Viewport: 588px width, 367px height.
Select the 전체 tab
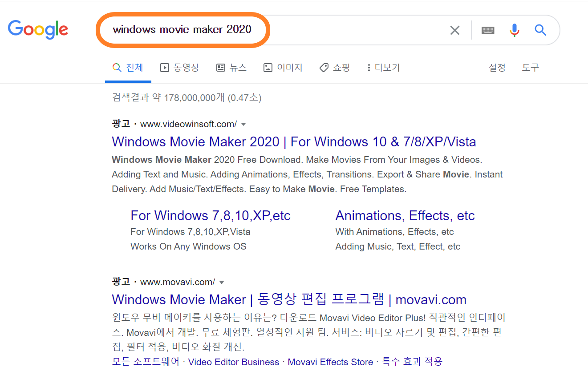[128, 68]
